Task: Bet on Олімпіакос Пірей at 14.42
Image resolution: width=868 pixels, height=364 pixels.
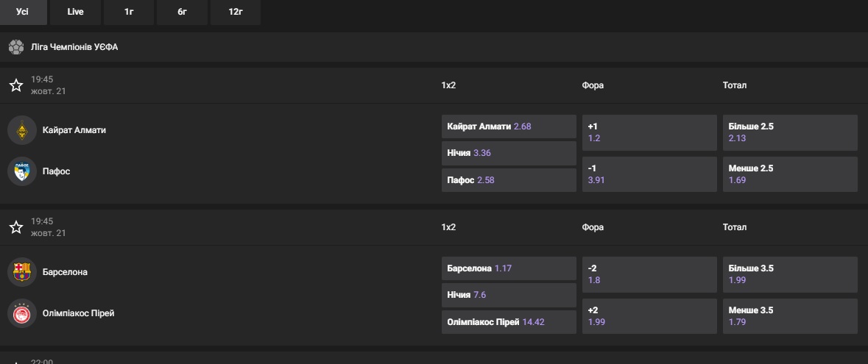Action: click(508, 322)
